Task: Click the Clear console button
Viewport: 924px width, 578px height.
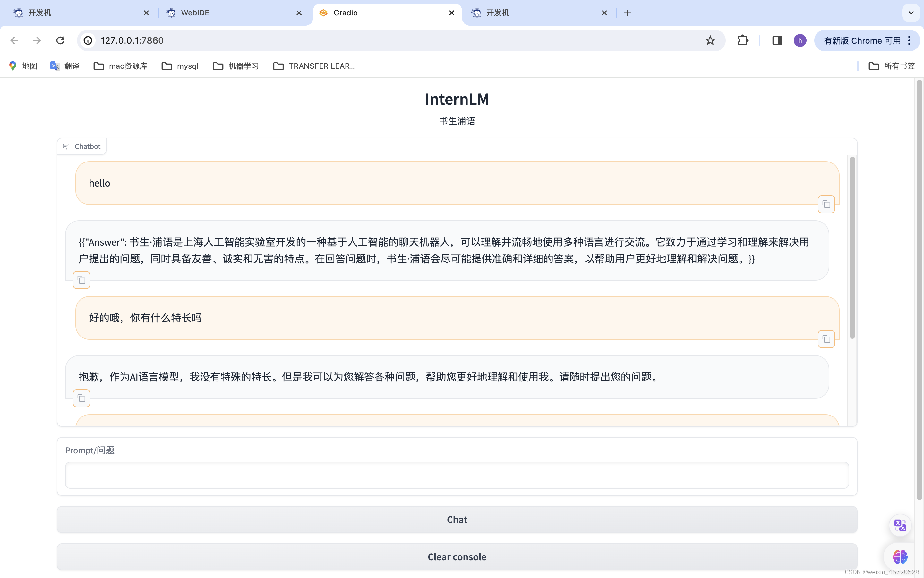Action: [x=457, y=557]
